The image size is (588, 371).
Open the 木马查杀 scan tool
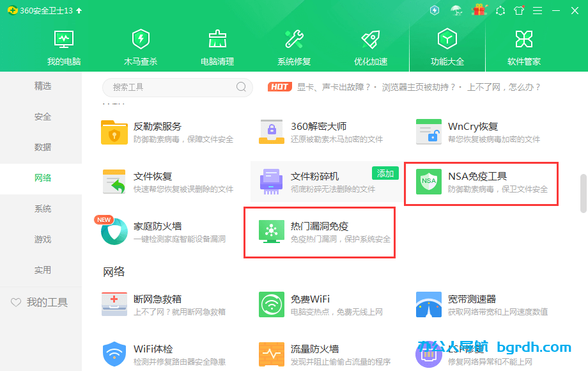pyautogui.click(x=140, y=46)
